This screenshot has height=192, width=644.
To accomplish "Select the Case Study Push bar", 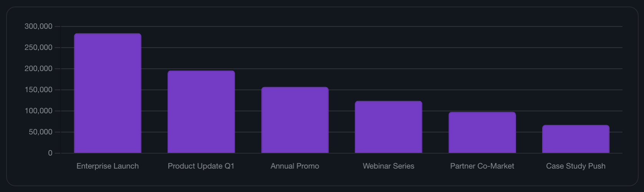I will coord(576,139).
